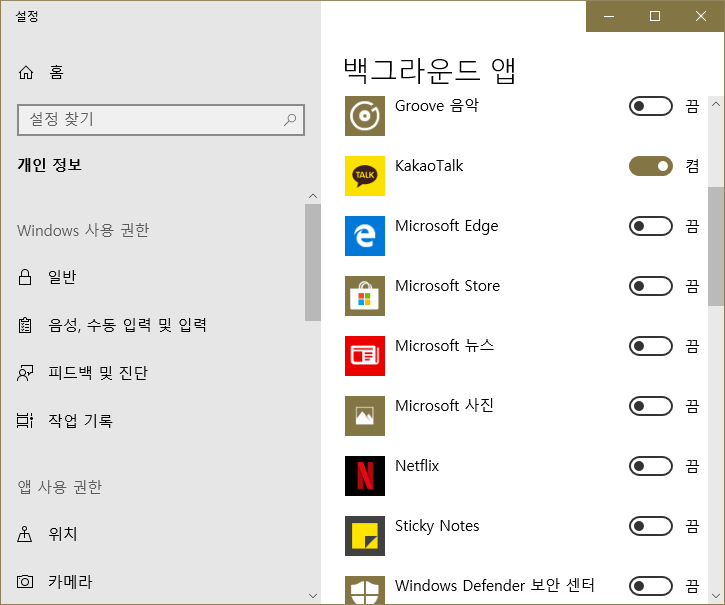Click the magnifier icon in the search box
The height and width of the screenshot is (605, 725).
coord(290,120)
